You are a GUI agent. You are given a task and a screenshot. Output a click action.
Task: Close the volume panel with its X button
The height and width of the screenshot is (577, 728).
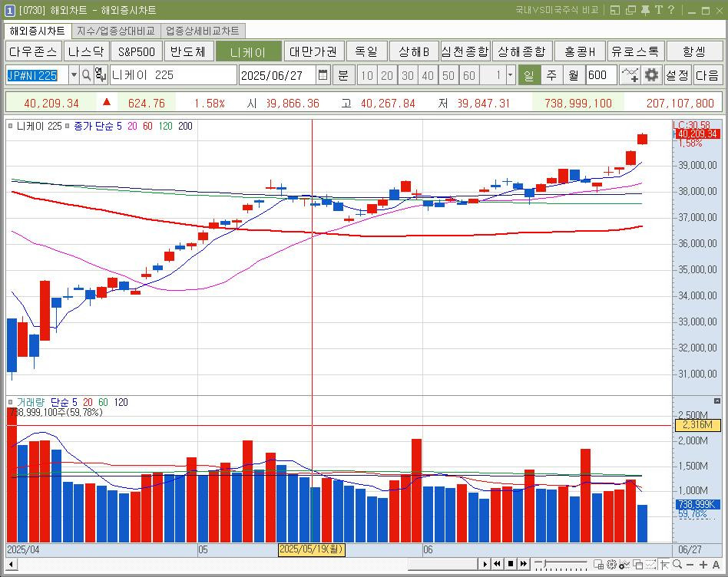(x=716, y=401)
